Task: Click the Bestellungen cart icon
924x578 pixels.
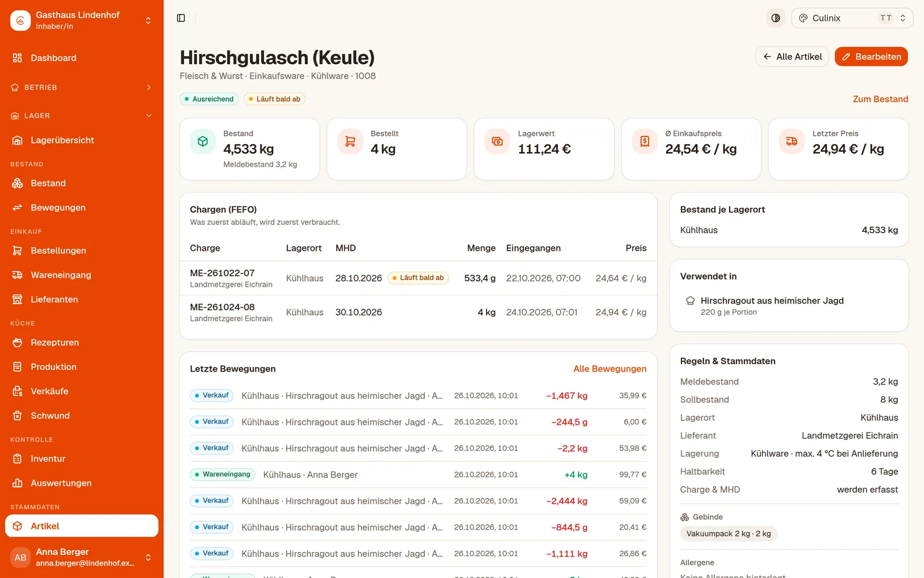Action: pyautogui.click(x=17, y=250)
